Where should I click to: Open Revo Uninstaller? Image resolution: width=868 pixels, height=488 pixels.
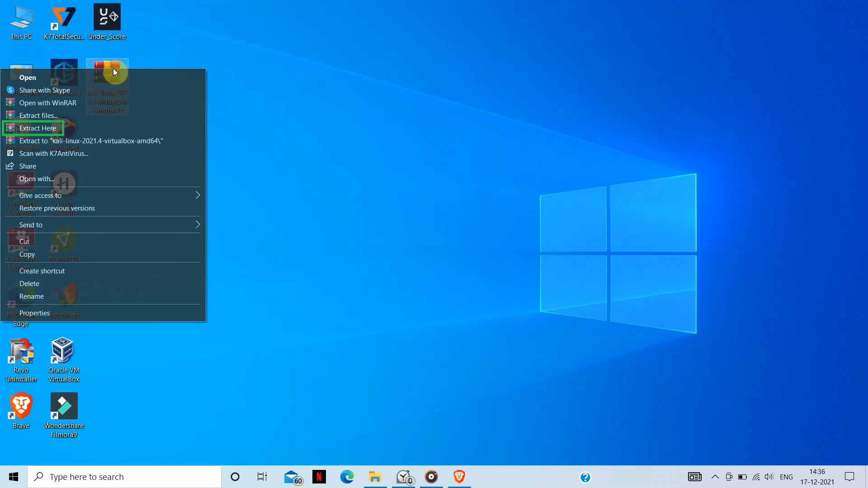click(21, 355)
